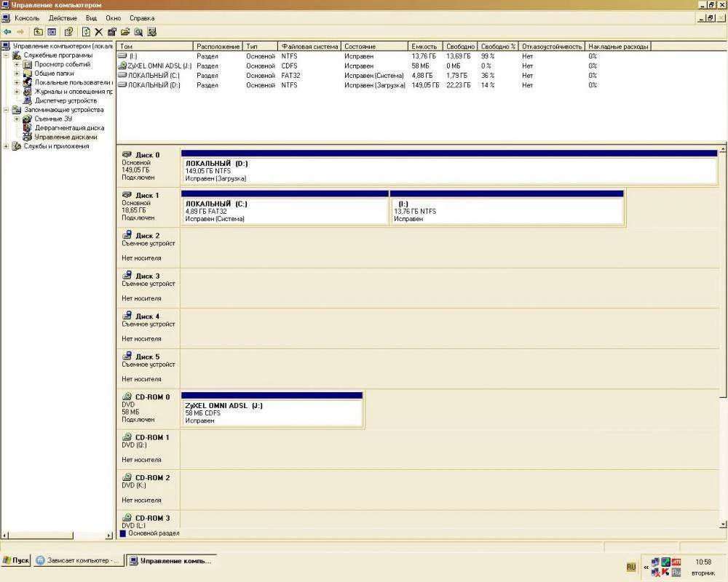The image size is (728, 582).
Task: Click the clock showing 10:58
Action: point(703,562)
